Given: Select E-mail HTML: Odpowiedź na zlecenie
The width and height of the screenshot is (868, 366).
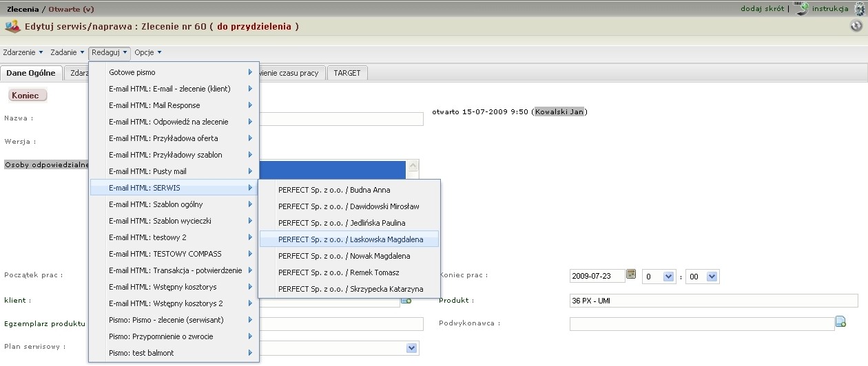Looking at the screenshot, I should pos(174,122).
